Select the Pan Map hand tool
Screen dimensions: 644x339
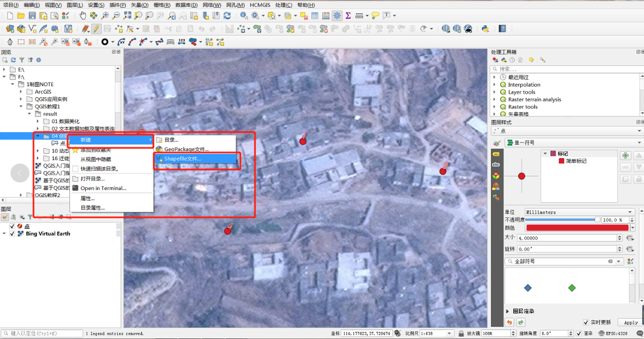point(83,16)
